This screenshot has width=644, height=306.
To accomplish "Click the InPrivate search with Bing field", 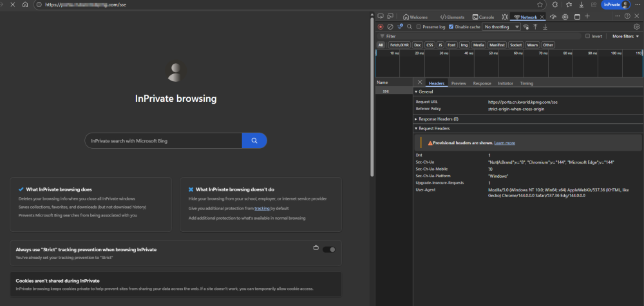I will (164, 140).
